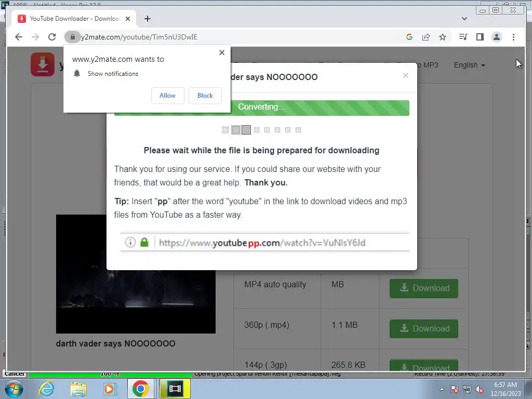Image resolution: width=532 pixels, height=399 pixels.
Task: Open the English language dropdown
Action: tap(469, 65)
